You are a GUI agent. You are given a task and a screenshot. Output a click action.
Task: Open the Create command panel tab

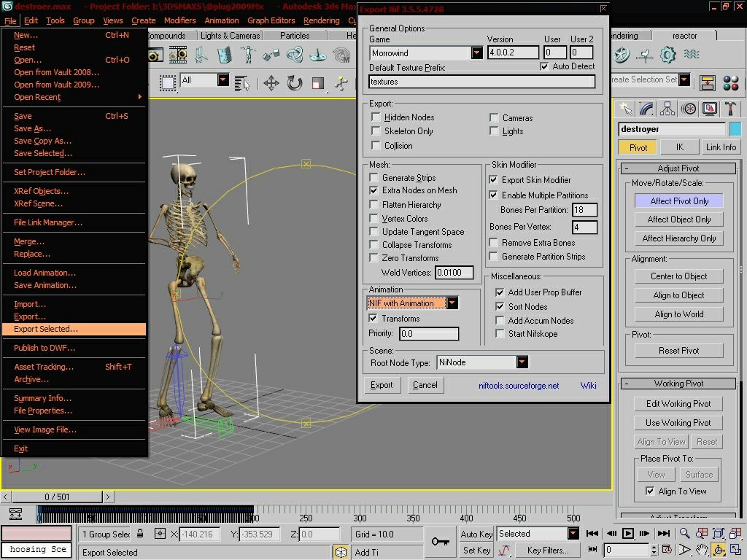625,109
